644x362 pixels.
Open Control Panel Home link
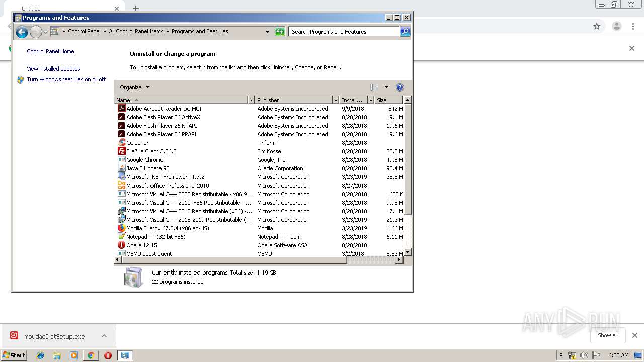coord(50,51)
